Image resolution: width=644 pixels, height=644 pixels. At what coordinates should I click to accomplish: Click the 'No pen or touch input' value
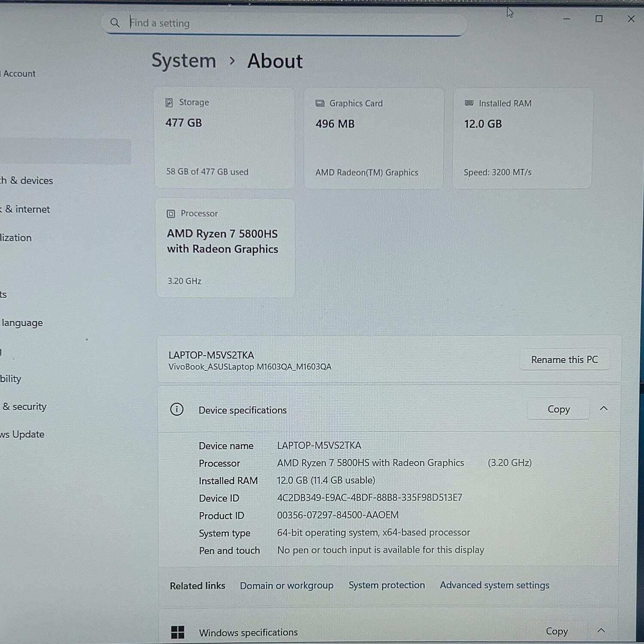point(380,550)
